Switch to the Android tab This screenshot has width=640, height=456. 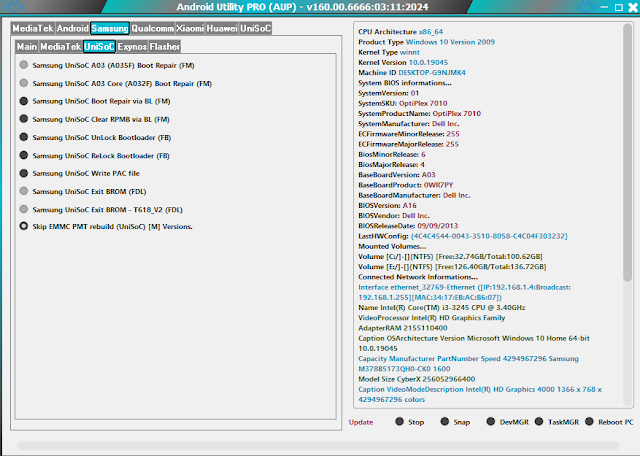pos(73,28)
